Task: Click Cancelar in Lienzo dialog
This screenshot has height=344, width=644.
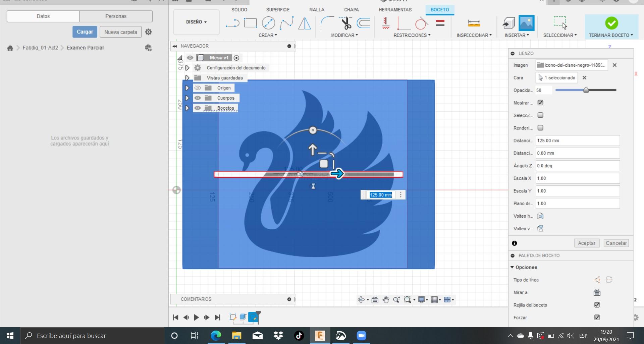Action: point(616,243)
